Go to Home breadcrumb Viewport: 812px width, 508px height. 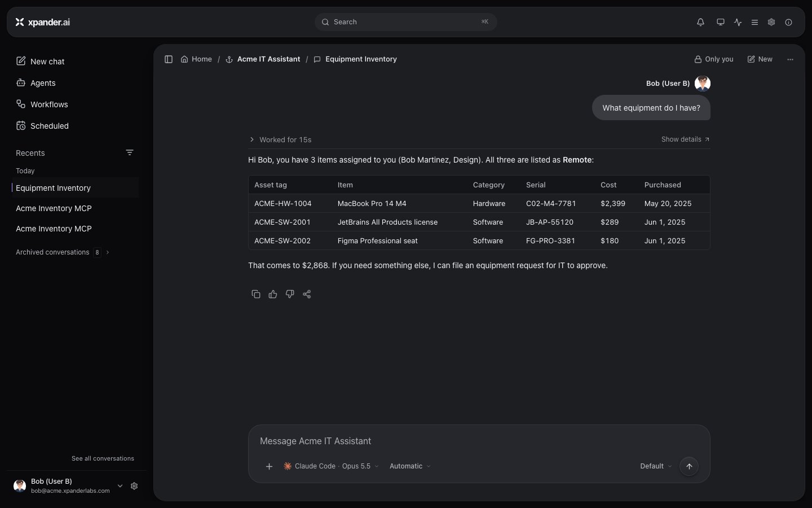point(196,59)
